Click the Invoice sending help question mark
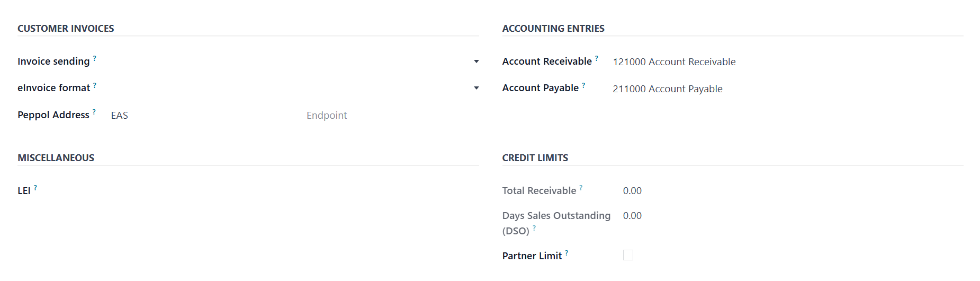Screen dimensions: 980x281 (x=95, y=58)
